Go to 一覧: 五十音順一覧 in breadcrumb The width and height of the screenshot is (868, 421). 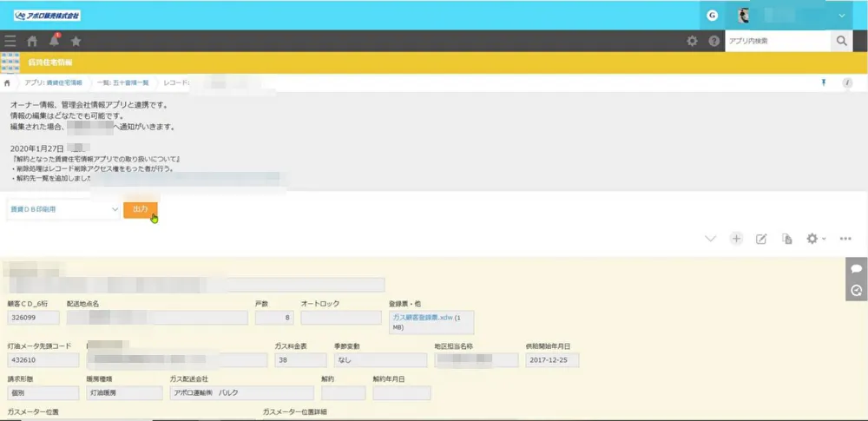[123, 82]
